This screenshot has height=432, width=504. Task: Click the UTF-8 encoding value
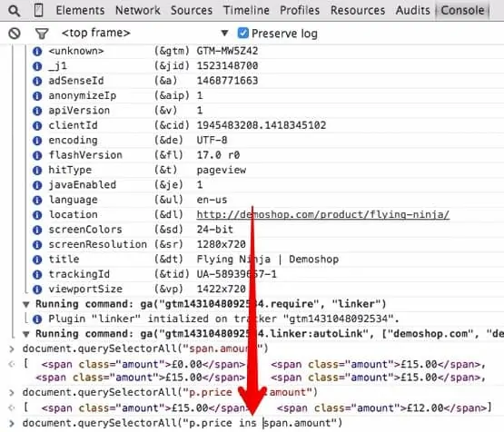[212, 140]
